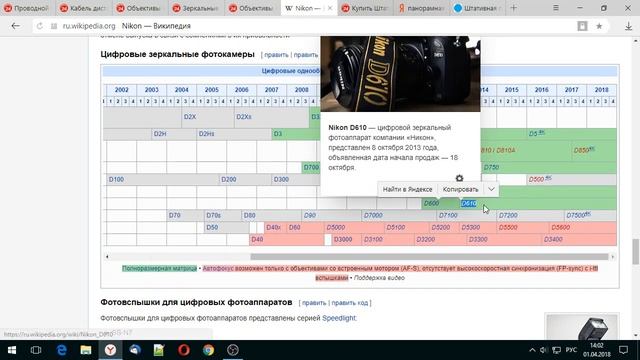Open the notification center icon
The image size is (640, 360).
pyautogui.click(x=623, y=350)
